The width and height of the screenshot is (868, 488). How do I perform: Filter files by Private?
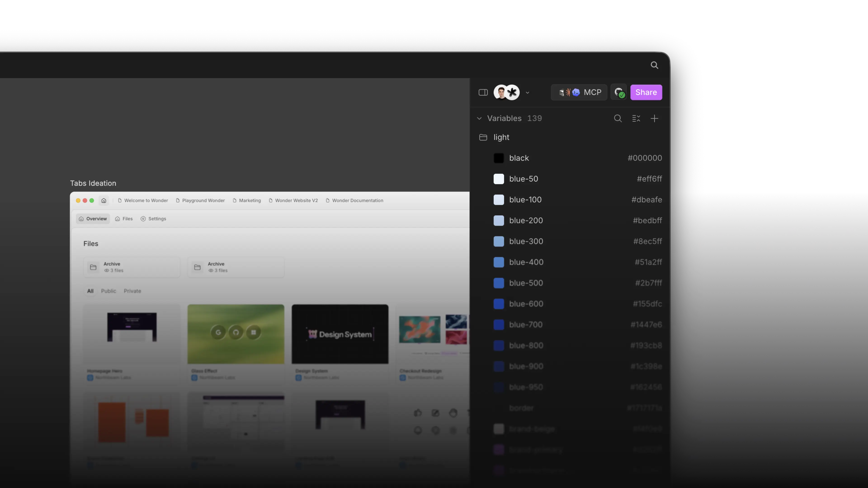pos(132,291)
